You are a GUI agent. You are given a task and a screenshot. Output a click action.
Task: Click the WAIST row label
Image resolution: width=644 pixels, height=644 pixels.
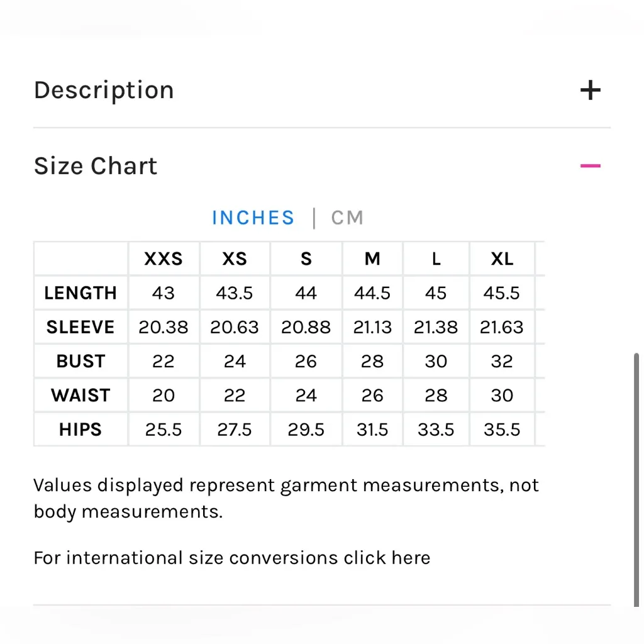tap(80, 396)
